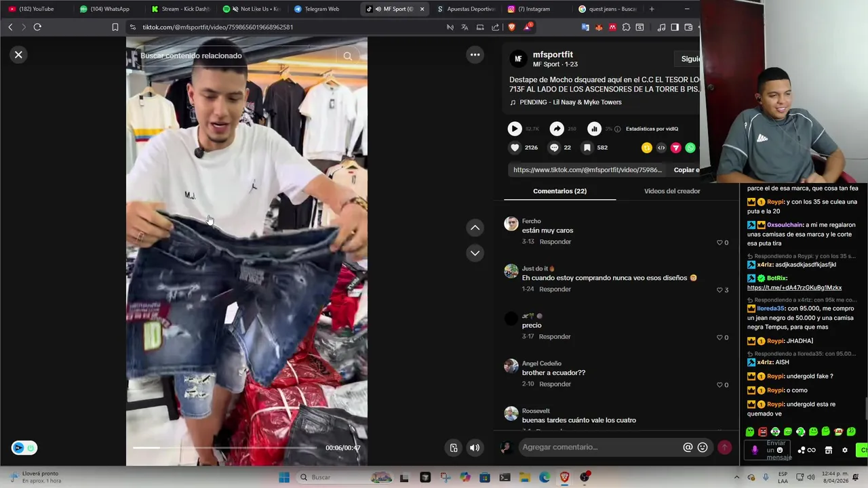Click the chat microphone icon
The height and width of the screenshot is (488, 868).
(x=755, y=450)
